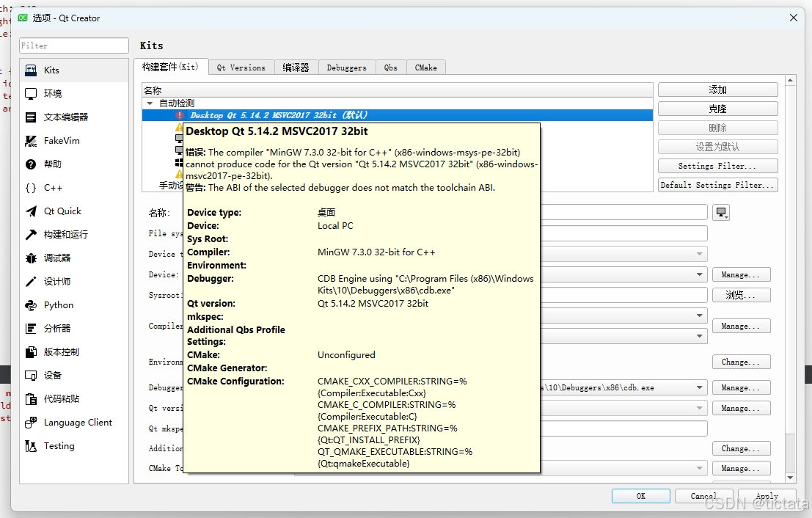Open the Settings Filter dialog
The image size is (812, 518).
[x=717, y=165]
